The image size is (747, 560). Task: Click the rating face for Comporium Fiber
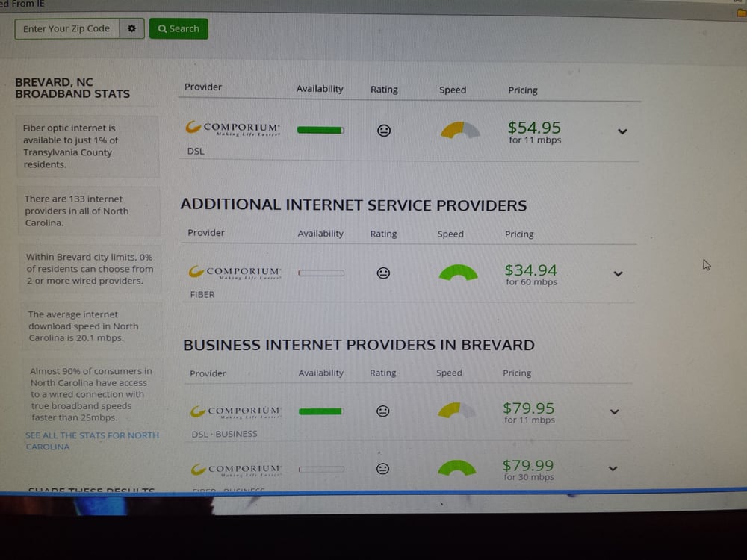(383, 273)
